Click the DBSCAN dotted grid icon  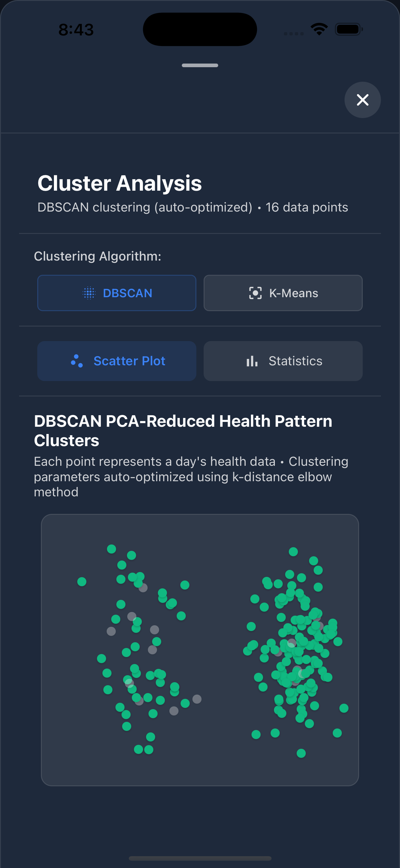point(89,293)
